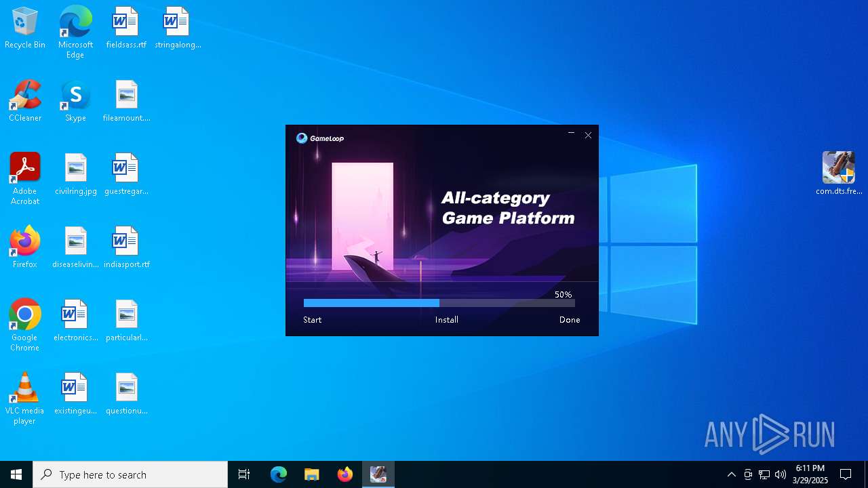Switch to GameLoop installer taskbar button

378,474
